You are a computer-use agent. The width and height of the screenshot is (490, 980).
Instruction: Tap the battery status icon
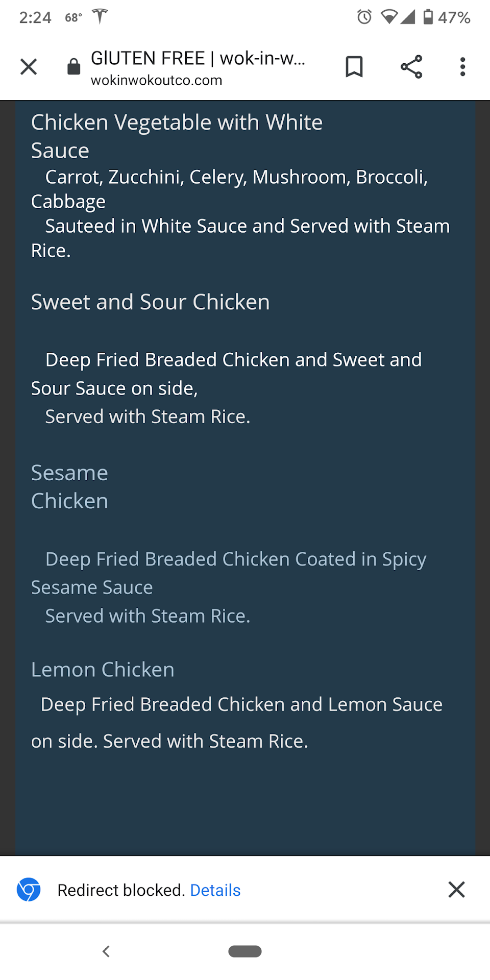pos(428,17)
